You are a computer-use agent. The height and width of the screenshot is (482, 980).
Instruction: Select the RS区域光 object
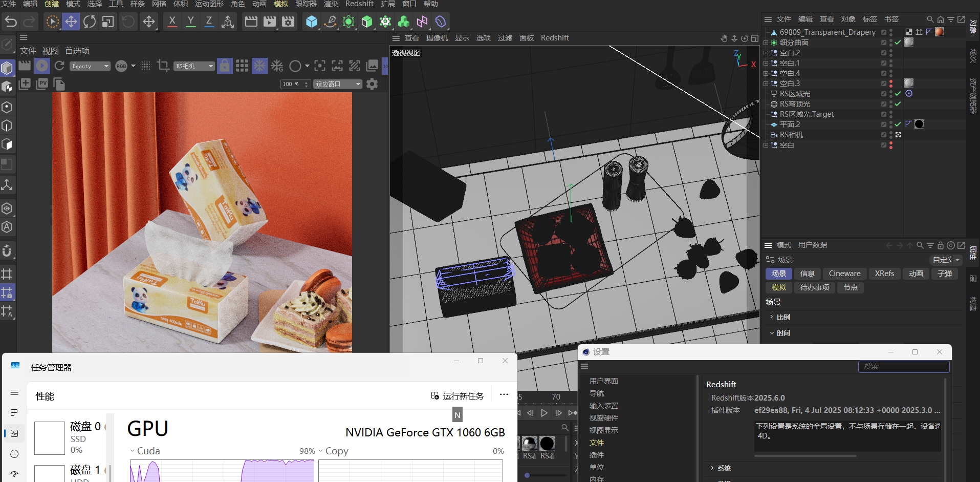pos(795,94)
